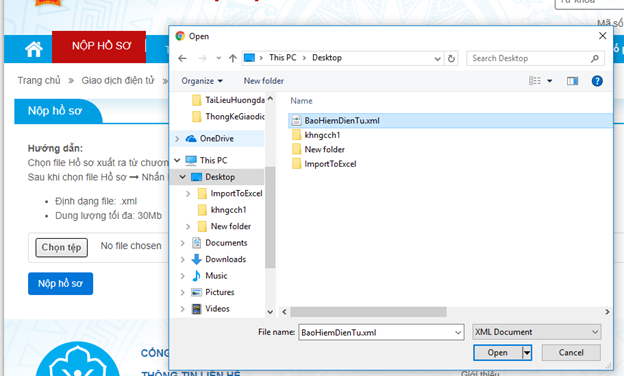Screen dimensions: 624x376
Task: Open the File name history dropdown arrow
Action: (x=458, y=332)
